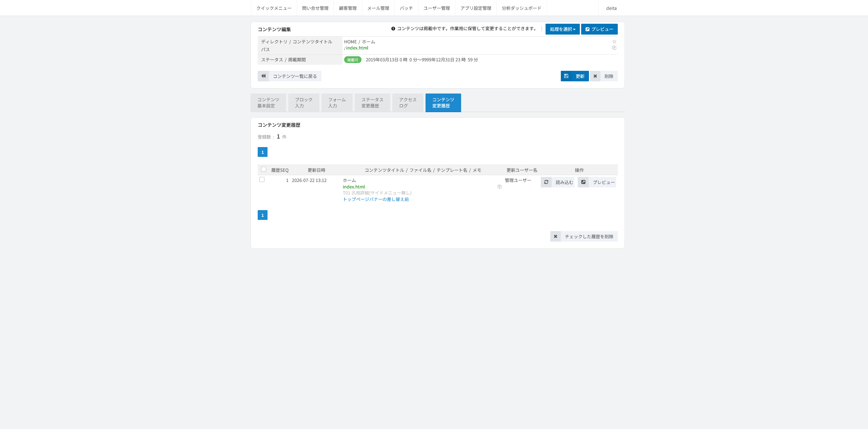Click the X icon on the 削除 button
Image resolution: width=868 pixels, height=429 pixels.
coord(595,76)
